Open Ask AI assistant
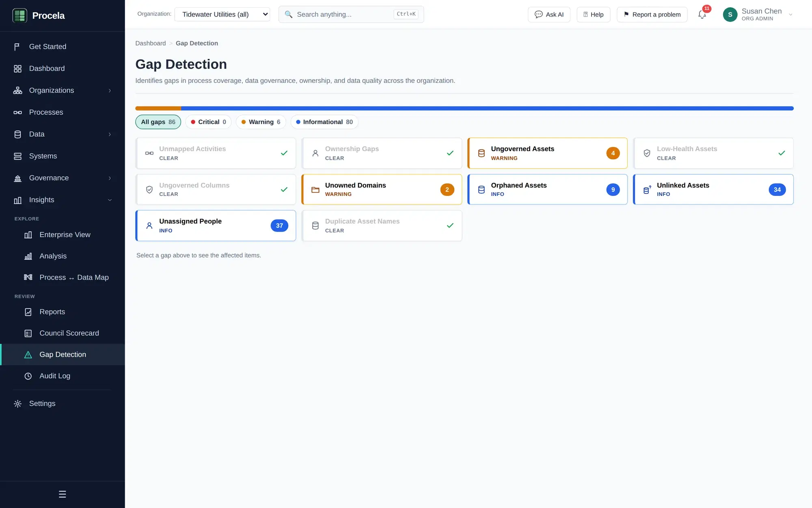The image size is (812, 508). (549, 15)
